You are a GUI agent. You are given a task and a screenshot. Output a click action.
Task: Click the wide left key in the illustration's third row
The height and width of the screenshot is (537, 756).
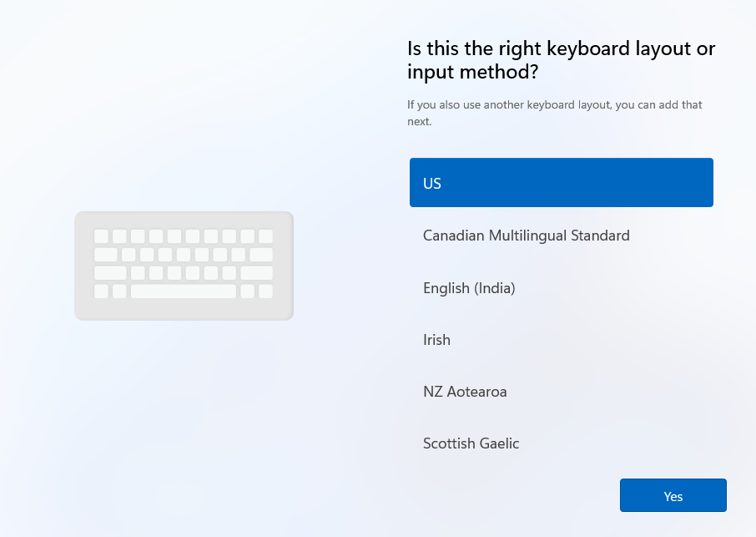coord(110,273)
